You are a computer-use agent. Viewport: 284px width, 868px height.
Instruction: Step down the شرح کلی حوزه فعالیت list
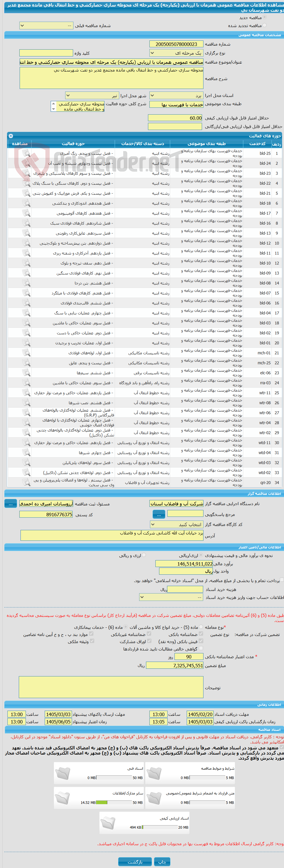coord(53,109)
